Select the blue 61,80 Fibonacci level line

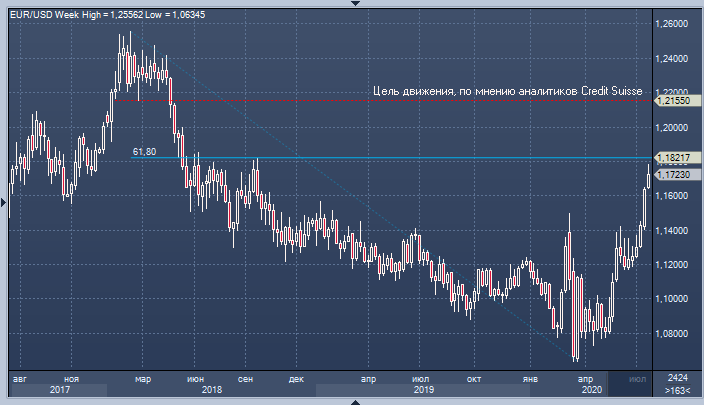(400, 158)
